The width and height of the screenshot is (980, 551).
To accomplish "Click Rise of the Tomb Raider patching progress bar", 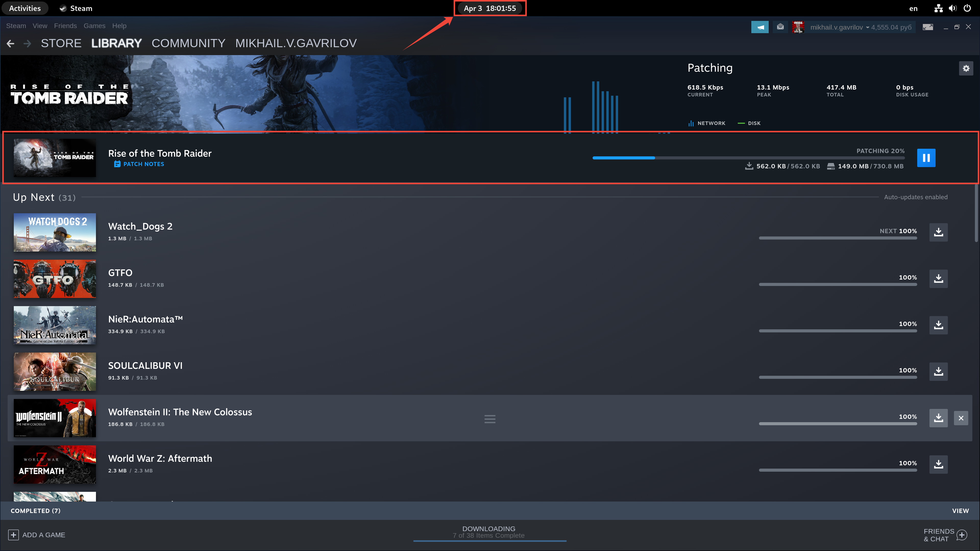I will click(748, 158).
